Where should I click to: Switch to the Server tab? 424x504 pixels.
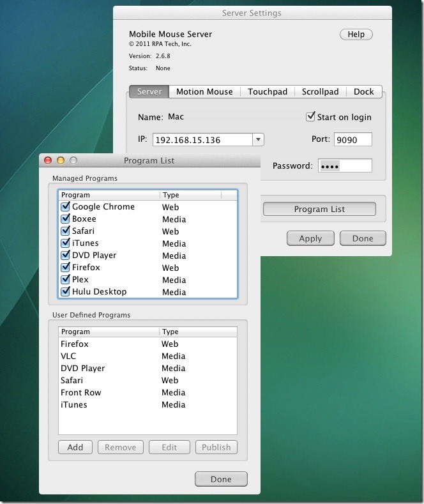pos(149,91)
